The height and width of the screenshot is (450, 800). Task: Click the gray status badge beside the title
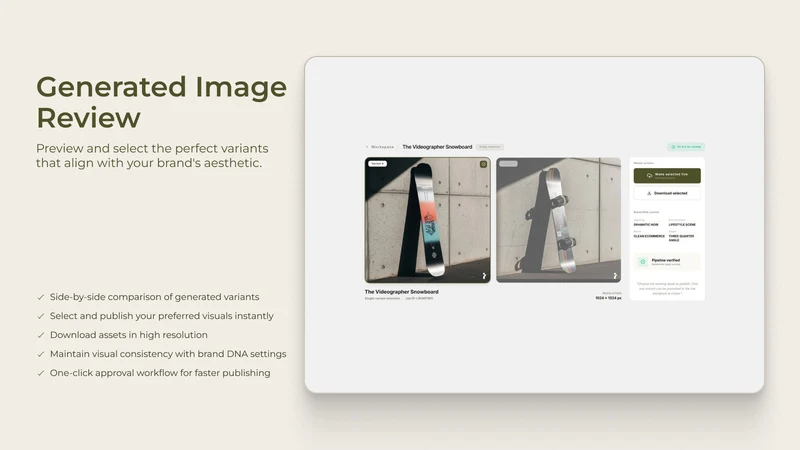(490, 147)
